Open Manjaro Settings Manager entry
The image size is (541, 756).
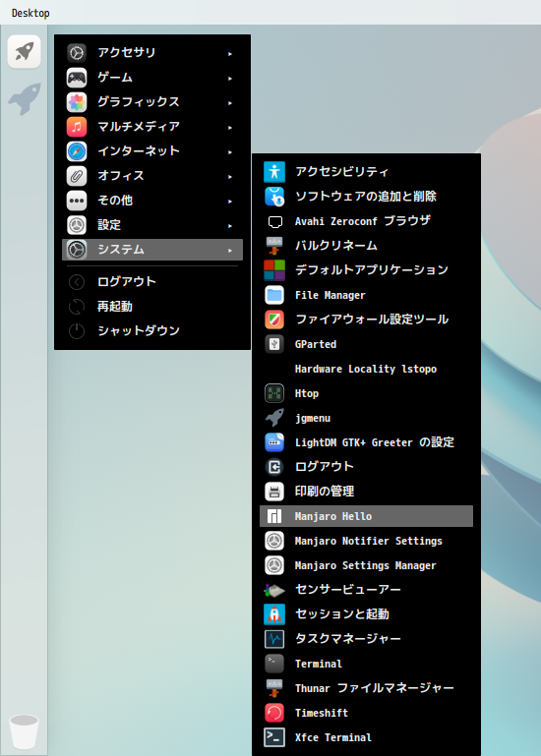pos(366,565)
